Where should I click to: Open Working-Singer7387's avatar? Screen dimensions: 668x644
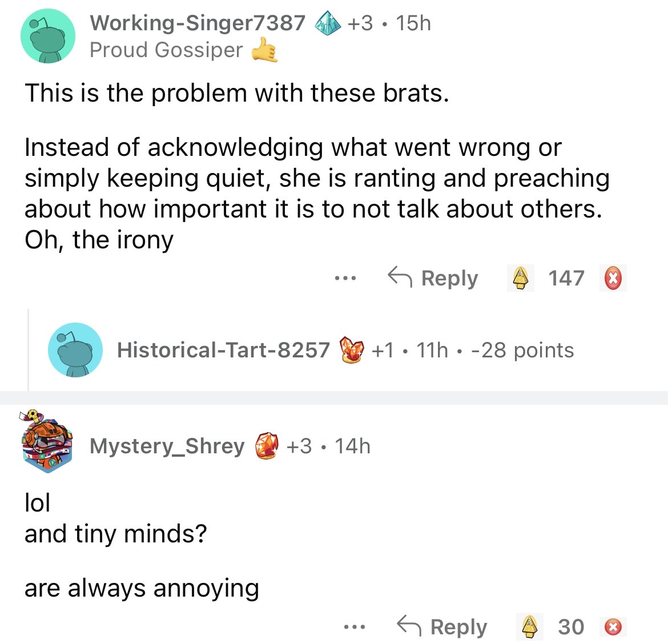(48, 36)
